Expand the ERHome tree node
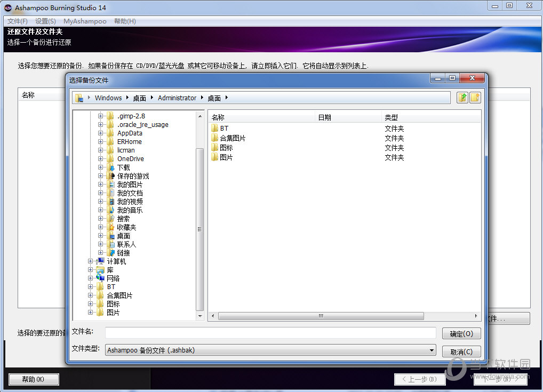Viewport: 543px width, 392px height. pos(100,141)
